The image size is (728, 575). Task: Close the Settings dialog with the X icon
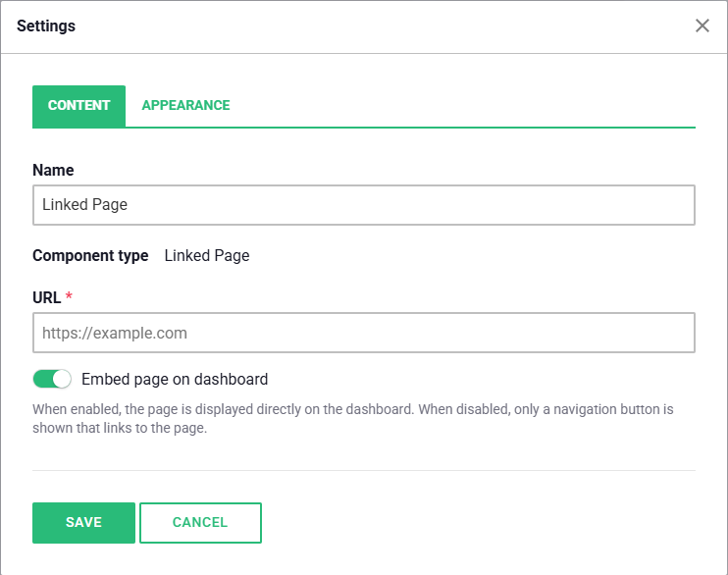point(702,26)
